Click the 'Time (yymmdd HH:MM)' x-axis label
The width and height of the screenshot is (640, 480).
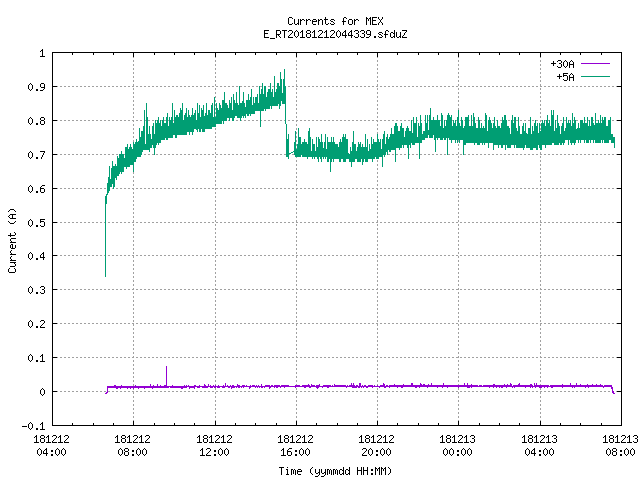335,471
